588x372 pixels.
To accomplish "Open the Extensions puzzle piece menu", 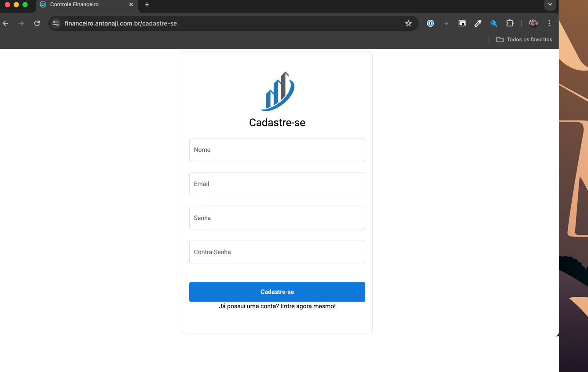I will tap(510, 23).
